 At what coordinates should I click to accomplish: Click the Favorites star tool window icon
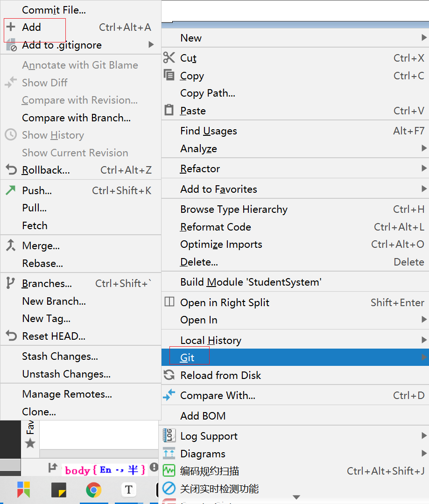(x=30, y=443)
